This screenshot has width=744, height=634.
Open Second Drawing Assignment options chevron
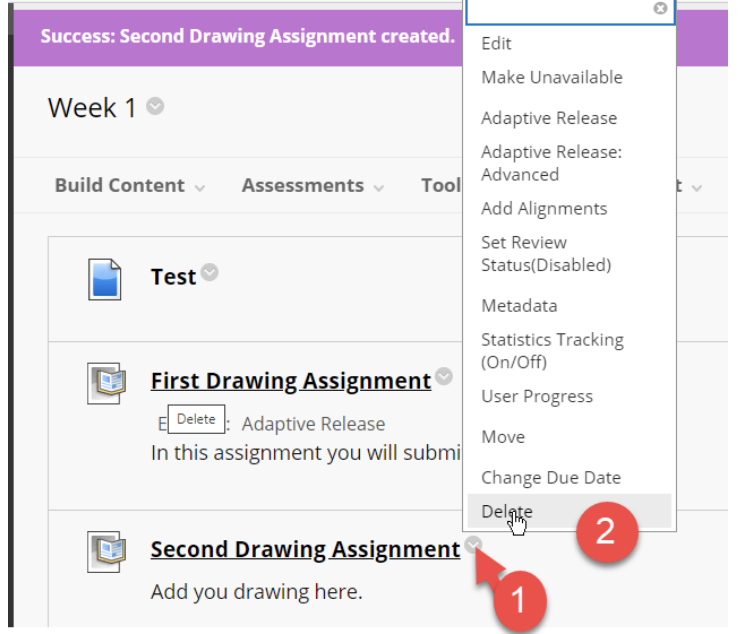[473, 545]
